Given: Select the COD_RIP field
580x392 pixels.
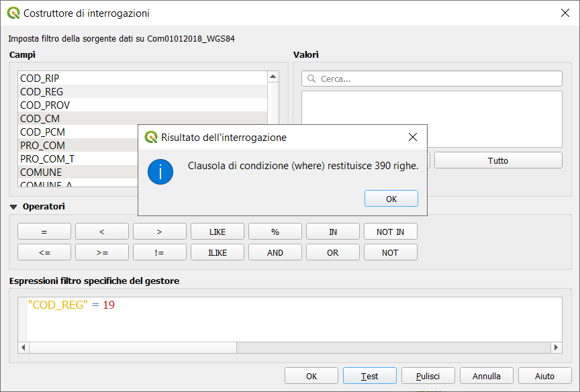Looking at the screenshot, I should tap(40, 79).
